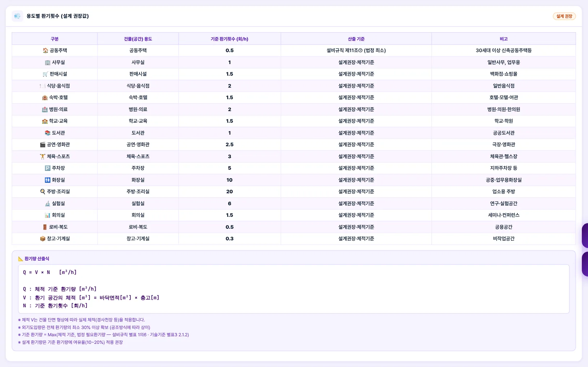Click the hotel icon next to 숙박·호텔
The height and width of the screenshot is (367, 588).
pos(45,98)
